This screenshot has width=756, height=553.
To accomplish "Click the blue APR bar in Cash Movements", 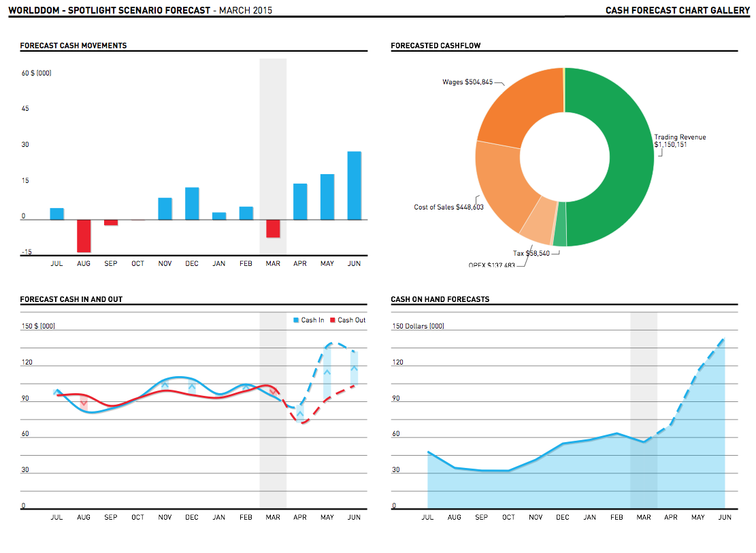I will coord(300,202).
